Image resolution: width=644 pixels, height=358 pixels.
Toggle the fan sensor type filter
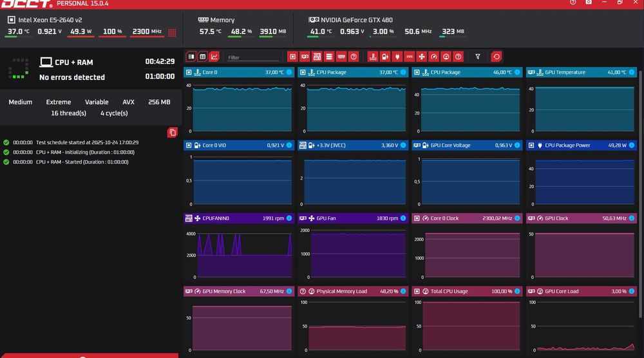(421, 57)
